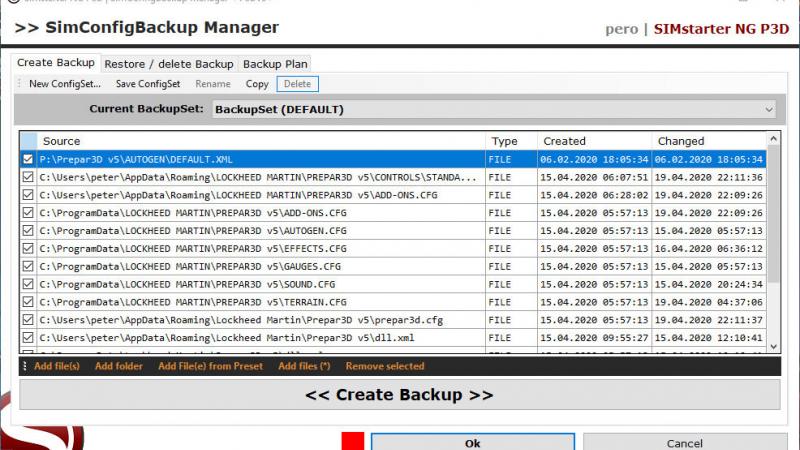Toggle checkbox for SOUND.CFG row

pos(28,284)
